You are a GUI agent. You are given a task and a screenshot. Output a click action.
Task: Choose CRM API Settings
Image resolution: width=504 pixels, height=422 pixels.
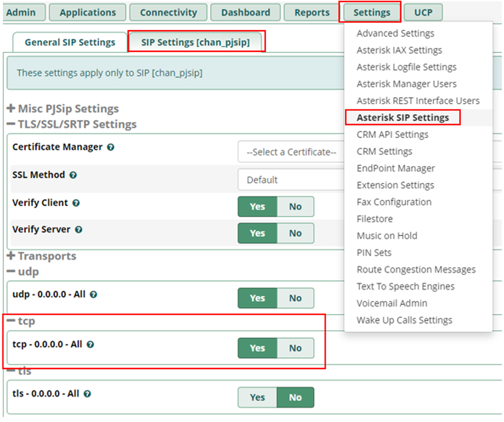[x=392, y=134]
